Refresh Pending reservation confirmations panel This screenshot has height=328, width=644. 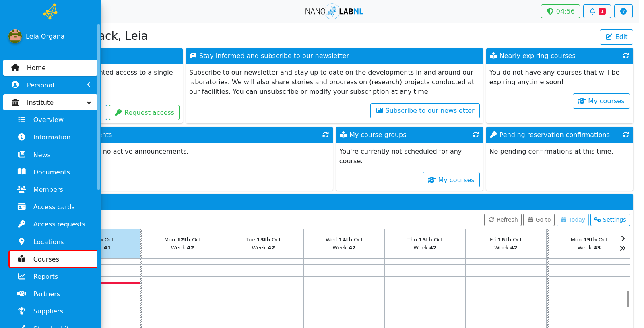(x=625, y=135)
